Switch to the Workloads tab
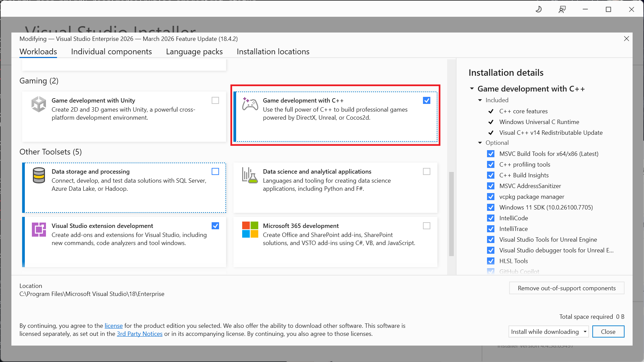This screenshot has width=644, height=362. pyautogui.click(x=38, y=52)
